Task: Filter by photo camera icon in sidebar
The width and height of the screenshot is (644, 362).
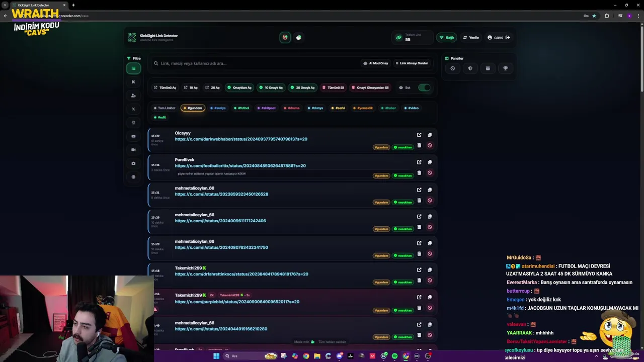Action: click(x=133, y=163)
